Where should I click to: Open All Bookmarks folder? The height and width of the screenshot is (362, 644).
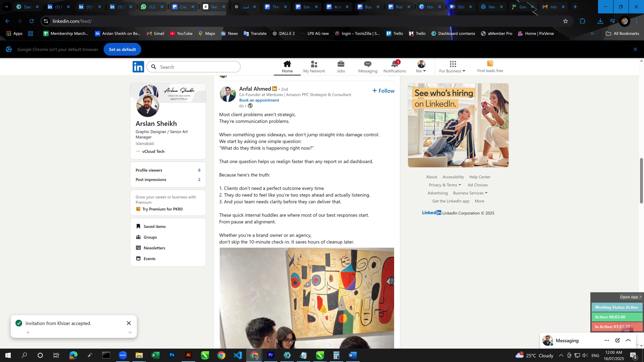pos(623,34)
